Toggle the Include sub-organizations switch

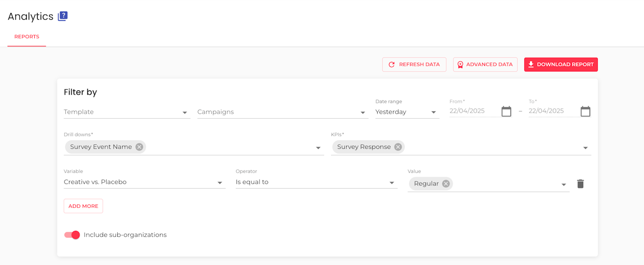72,235
